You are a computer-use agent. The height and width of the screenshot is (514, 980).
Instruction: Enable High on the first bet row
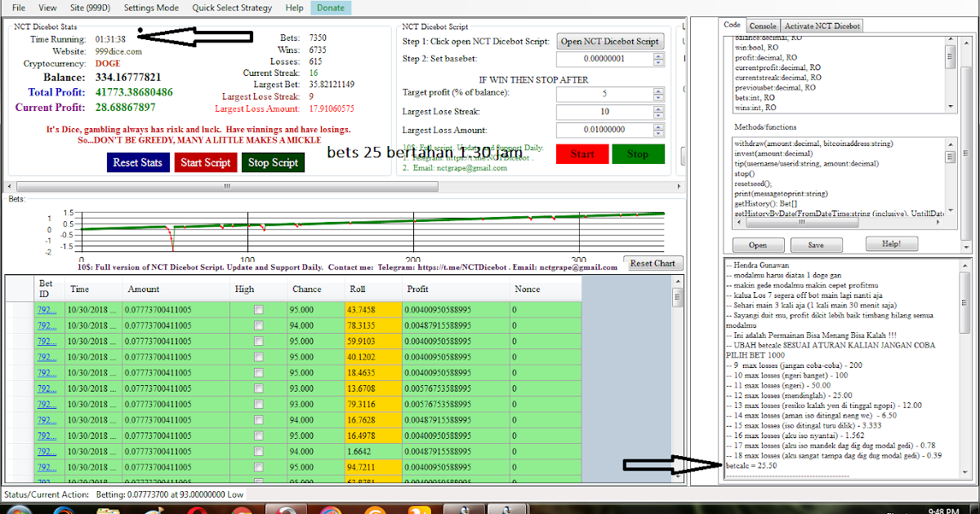[257, 308]
